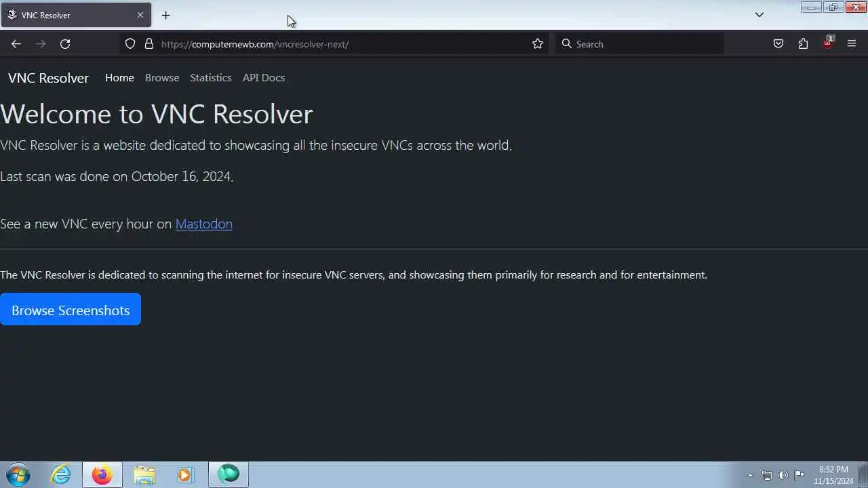Click the volume speaker tray icon
Viewport: 868px width, 488px height.
click(x=783, y=475)
